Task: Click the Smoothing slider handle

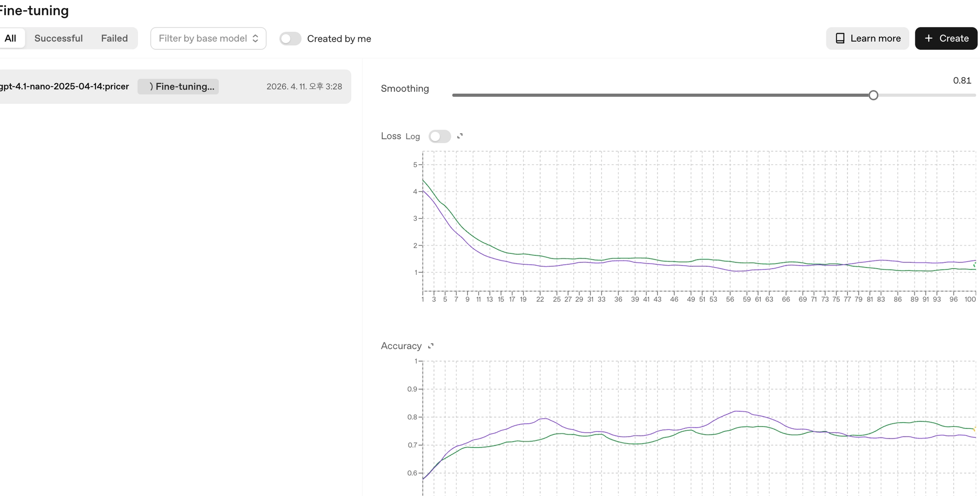Action: tap(873, 95)
